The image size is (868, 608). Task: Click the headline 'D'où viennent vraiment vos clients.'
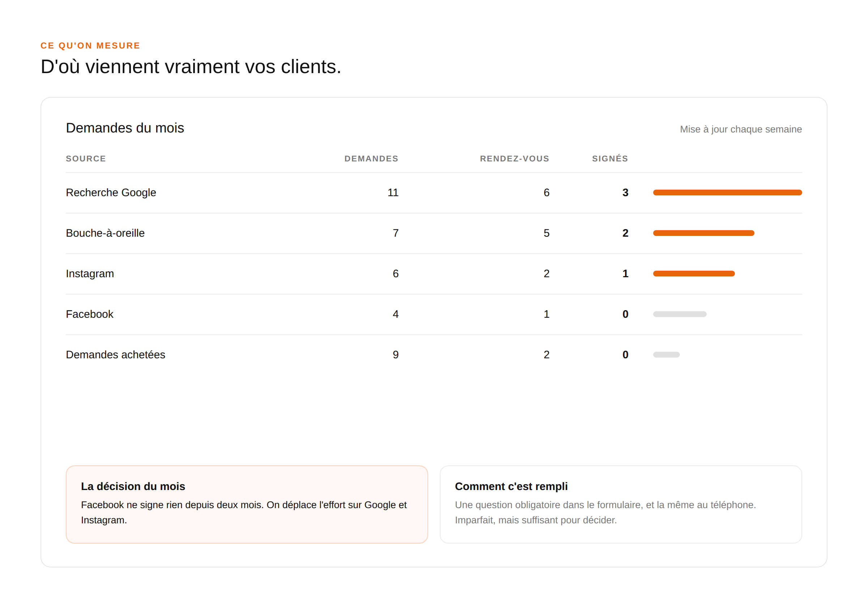coord(191,67)
